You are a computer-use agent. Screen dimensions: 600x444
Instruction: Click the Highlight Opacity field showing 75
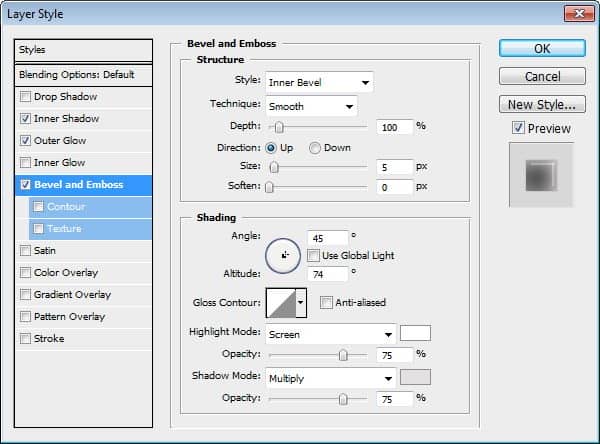pos(395,355)
